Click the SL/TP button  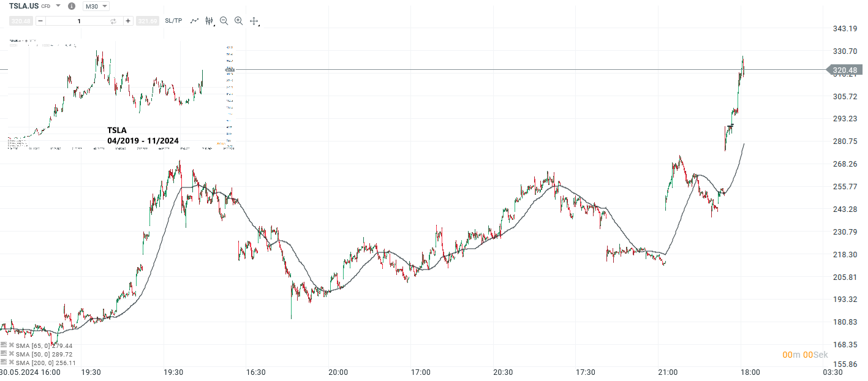(174, 20)
